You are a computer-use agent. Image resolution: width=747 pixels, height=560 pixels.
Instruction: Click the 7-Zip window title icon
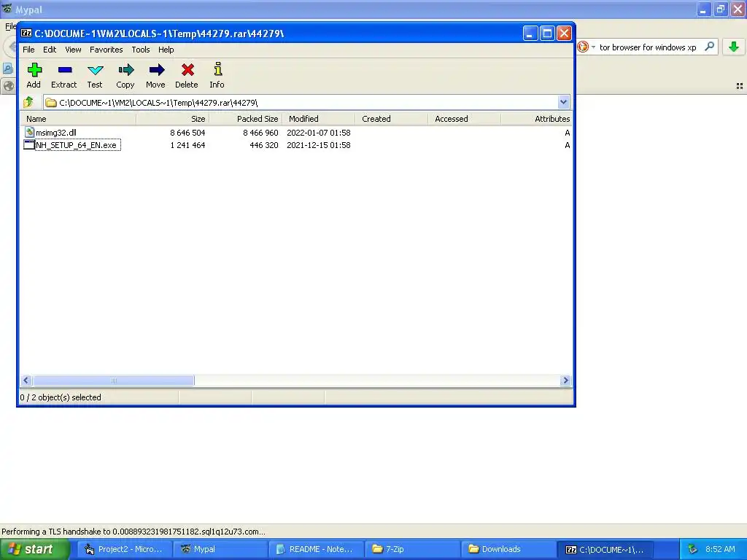26,34
